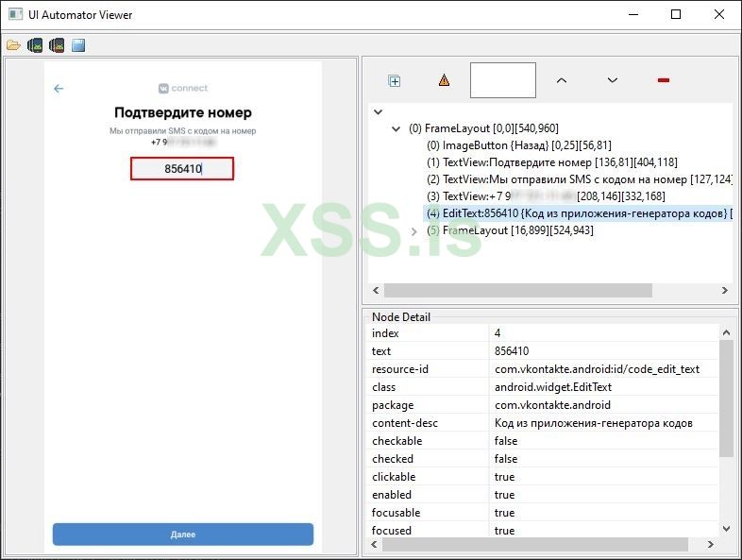Minimize the UI Automator Viewer window
The height and width of the screenshot is (560, 742).
click(633, 14)
